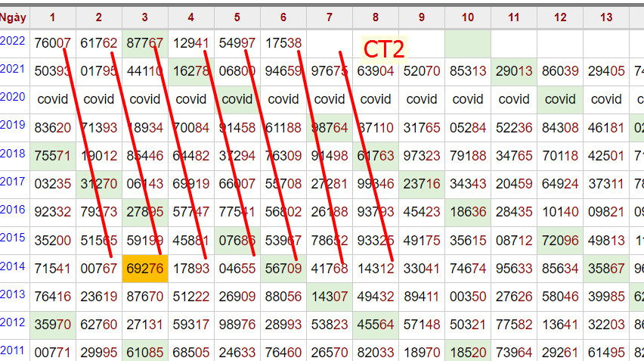The height and width of the screenshot is (361, 644).
Task: Open the 2021 year row link
Action: point(13,70)
